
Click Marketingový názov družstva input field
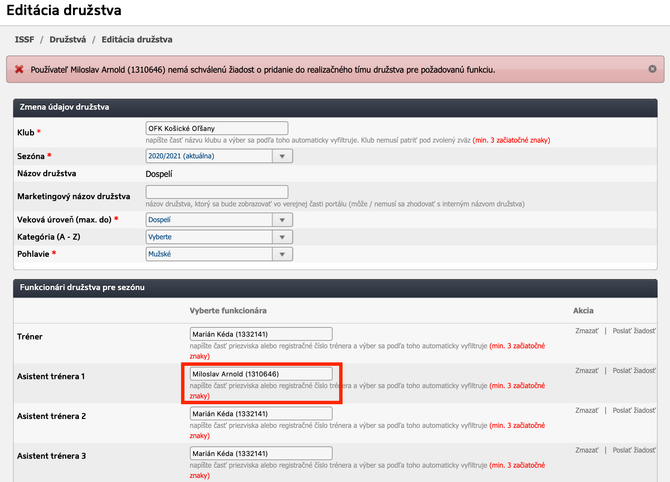(x=216, y=191)
